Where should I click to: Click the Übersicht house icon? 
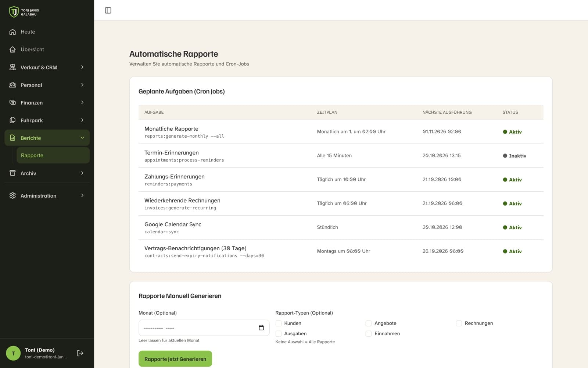pos(12,49)
